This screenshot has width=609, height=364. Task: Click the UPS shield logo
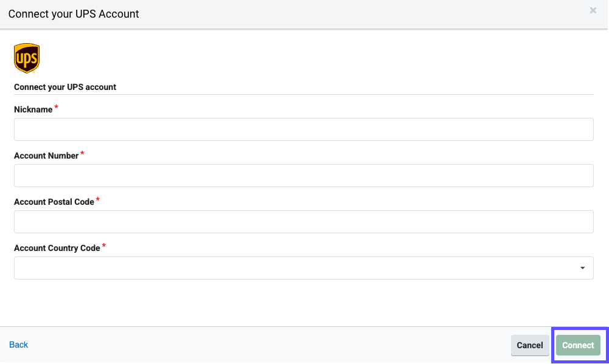click(26, 58)
